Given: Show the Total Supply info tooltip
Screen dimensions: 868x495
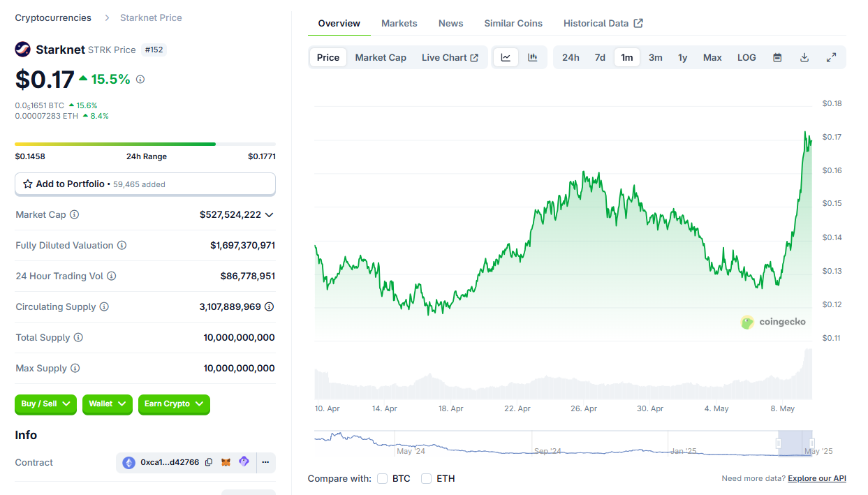Looking at the screenshot, I should (x=78, y=338).
